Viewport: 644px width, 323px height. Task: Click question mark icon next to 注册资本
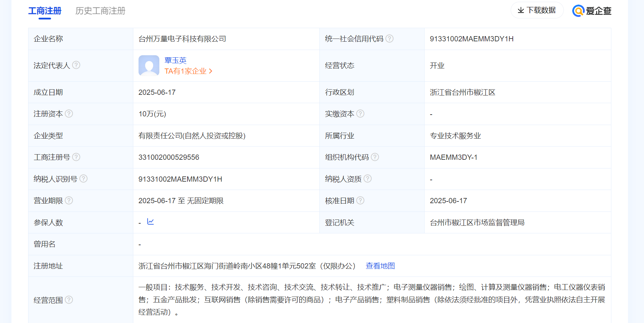(69, 114)
